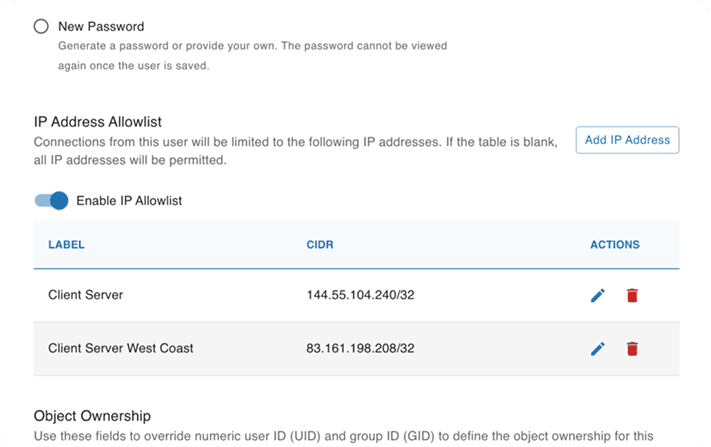Select the New Password radio button
Image resolution: width=711 pixels, height=447 pixels.
pos(41,26)
